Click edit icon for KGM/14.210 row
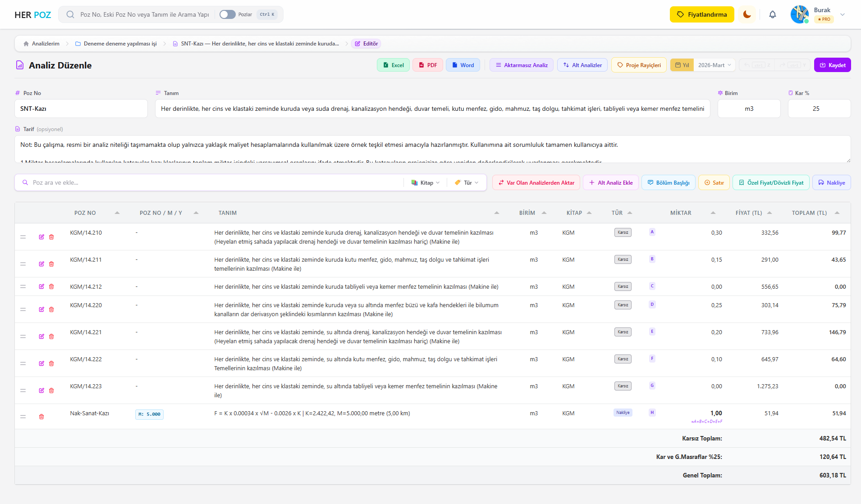 (41, 237)
